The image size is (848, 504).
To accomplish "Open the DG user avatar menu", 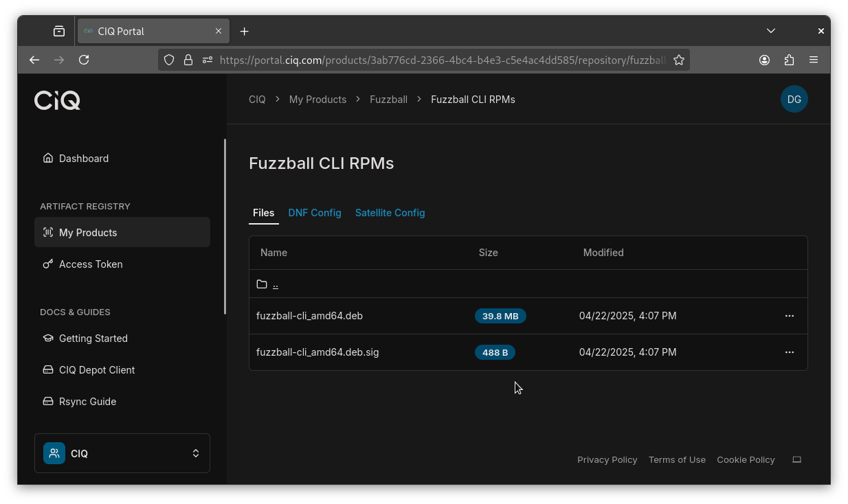I will (x=794, y=100).
